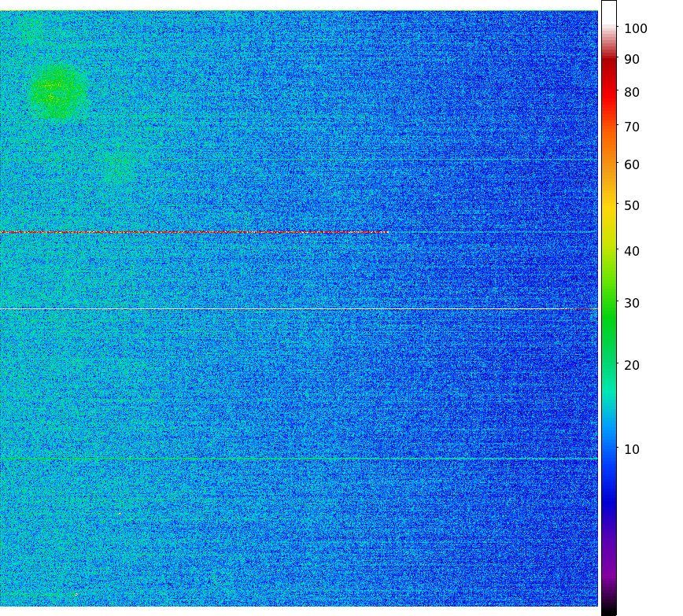Click the colorbar label 10
683x616 pixels.
(x=632, y=450)
